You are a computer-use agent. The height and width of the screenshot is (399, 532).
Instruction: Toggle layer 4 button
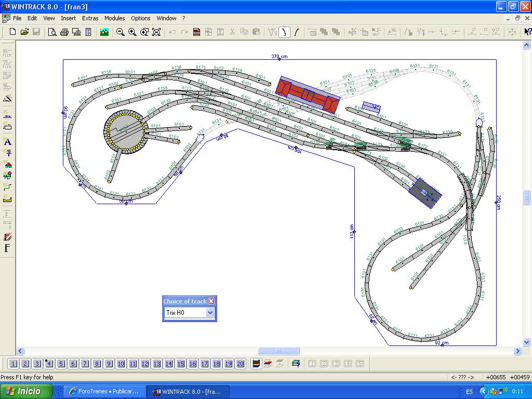point(49,364)
